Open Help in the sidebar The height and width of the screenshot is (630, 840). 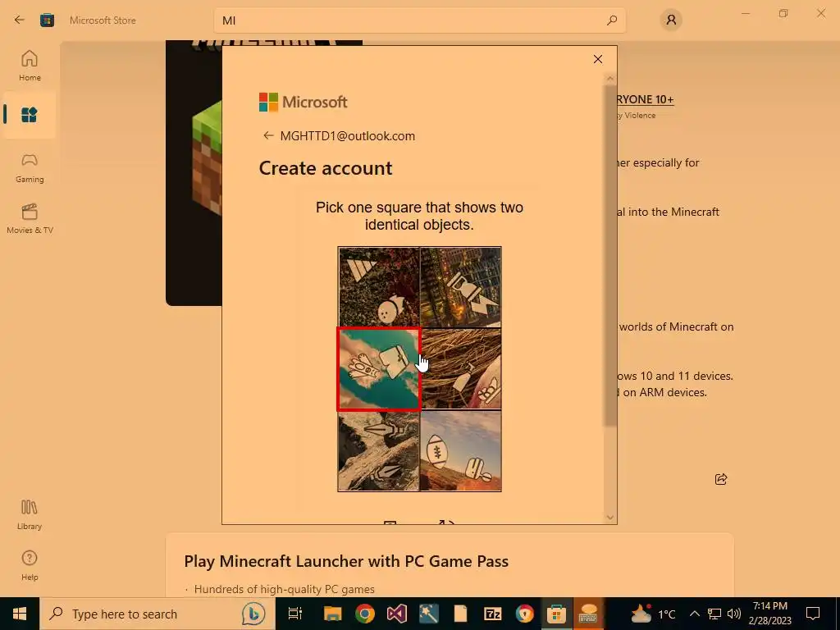30,566
